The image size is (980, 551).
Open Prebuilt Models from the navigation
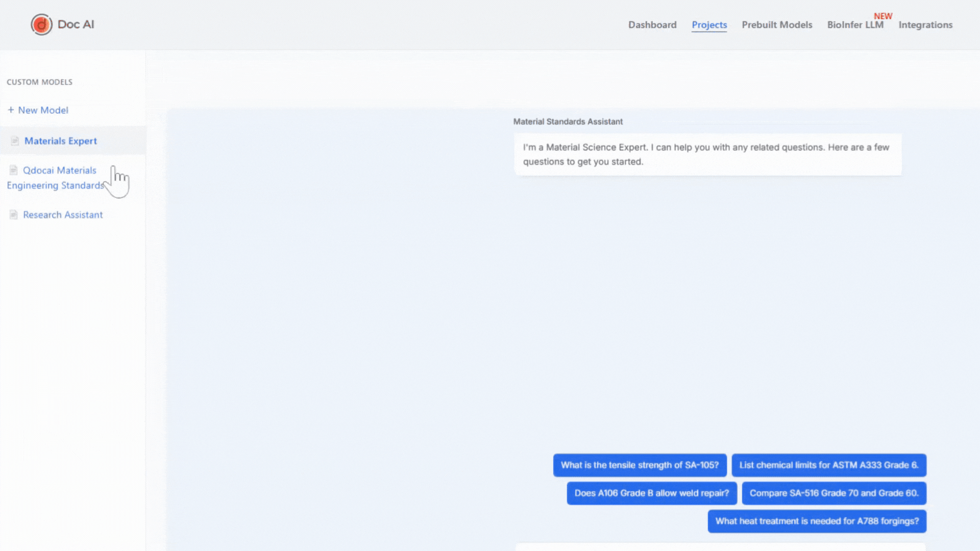pos(777,25)
